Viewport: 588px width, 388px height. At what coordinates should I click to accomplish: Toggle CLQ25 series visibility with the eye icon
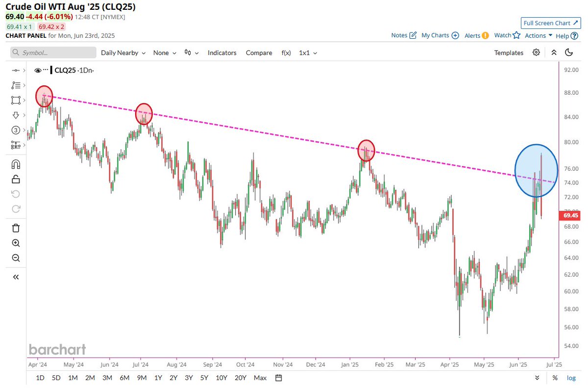[38, 70]
